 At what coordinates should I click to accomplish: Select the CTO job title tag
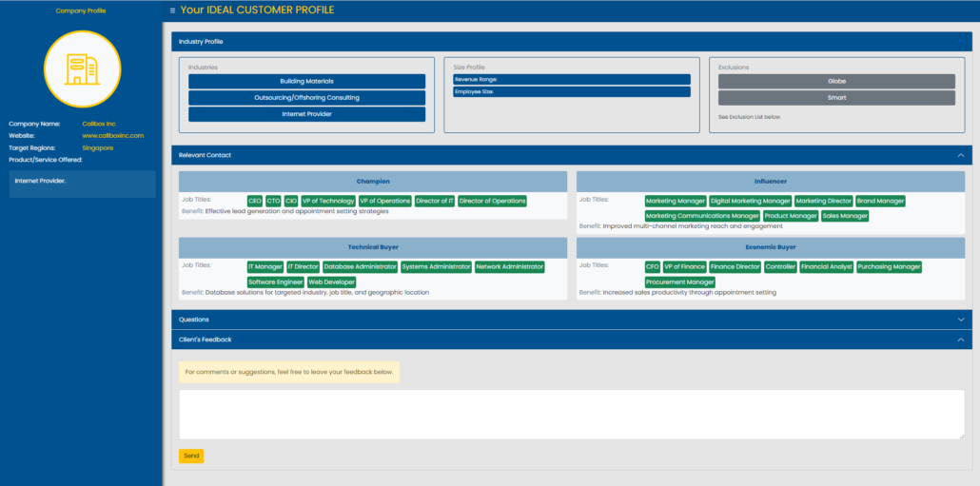(x=273, y=201)
